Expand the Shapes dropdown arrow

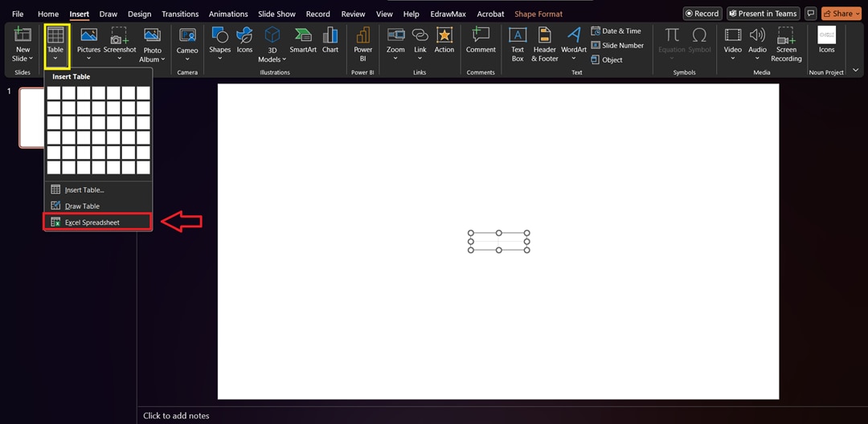(219, 58)
